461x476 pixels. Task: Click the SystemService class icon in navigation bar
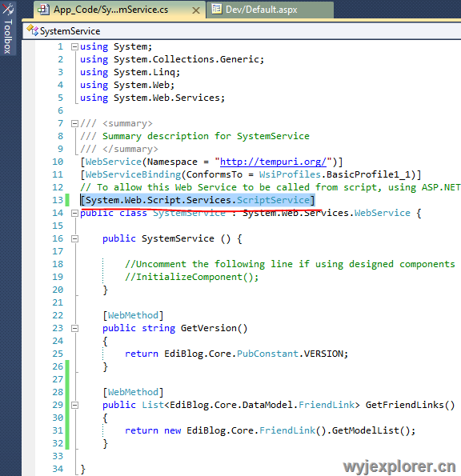click(33, 30)
